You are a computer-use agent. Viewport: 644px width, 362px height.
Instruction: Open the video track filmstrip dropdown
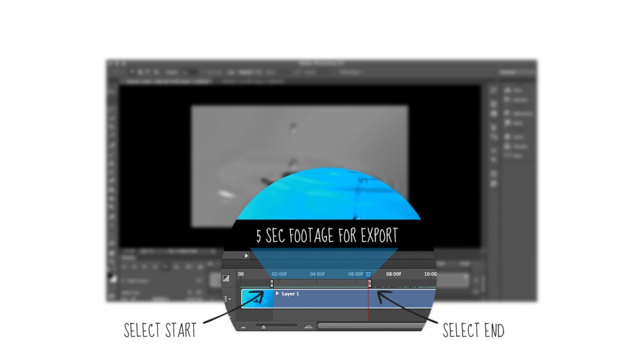click(228, 299)
